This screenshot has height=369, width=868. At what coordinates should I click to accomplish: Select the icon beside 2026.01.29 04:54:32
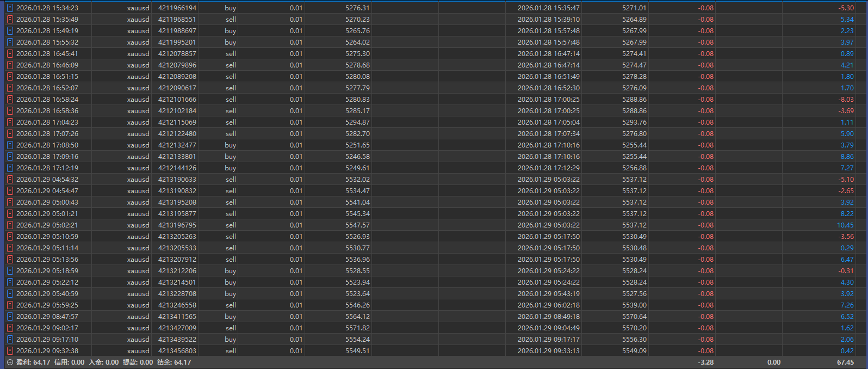pyautogui.click(x=10, y=180)
